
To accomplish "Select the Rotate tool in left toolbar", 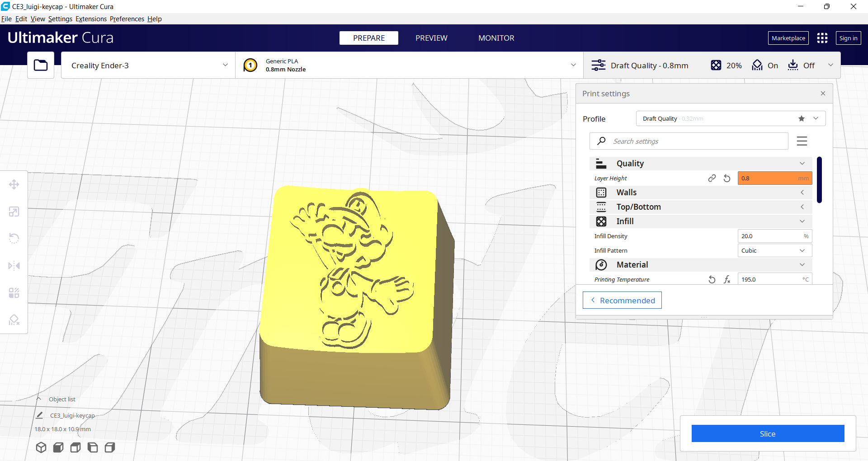I will click(x=14, y=238).
